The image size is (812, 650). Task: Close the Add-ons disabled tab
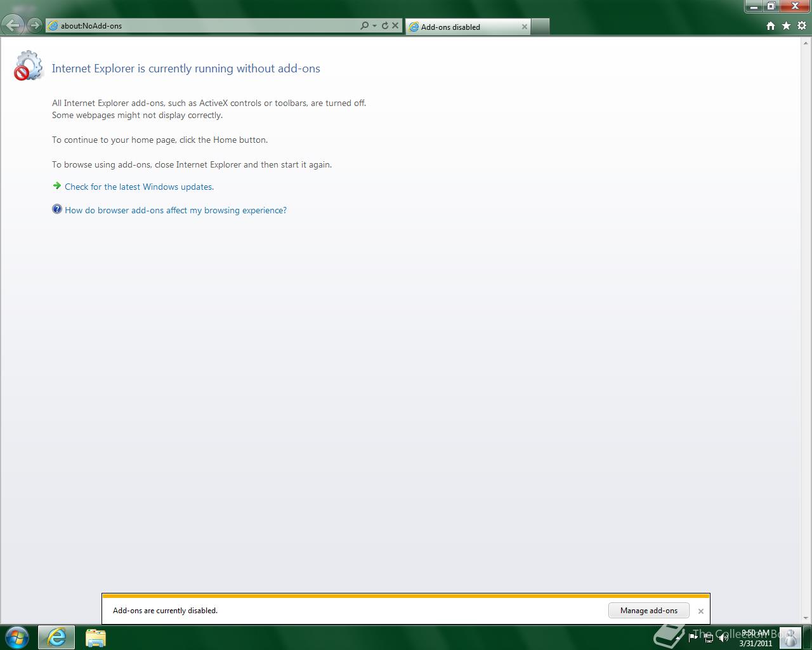click(525, 27)
